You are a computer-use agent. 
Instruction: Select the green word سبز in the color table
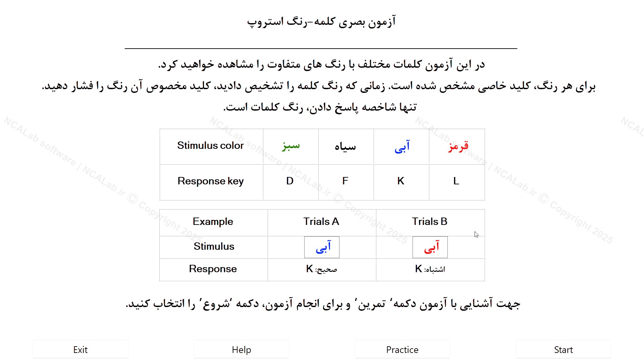[x=290, y=146]
